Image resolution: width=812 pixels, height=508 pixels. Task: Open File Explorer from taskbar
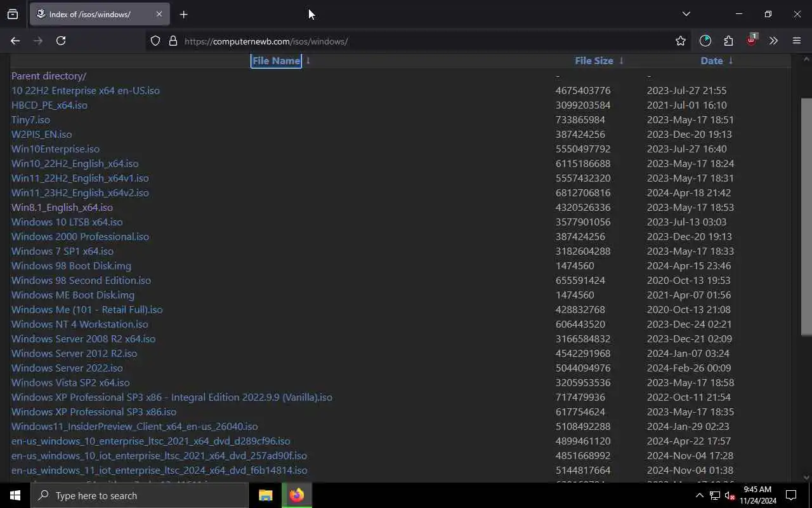(265, 495)
